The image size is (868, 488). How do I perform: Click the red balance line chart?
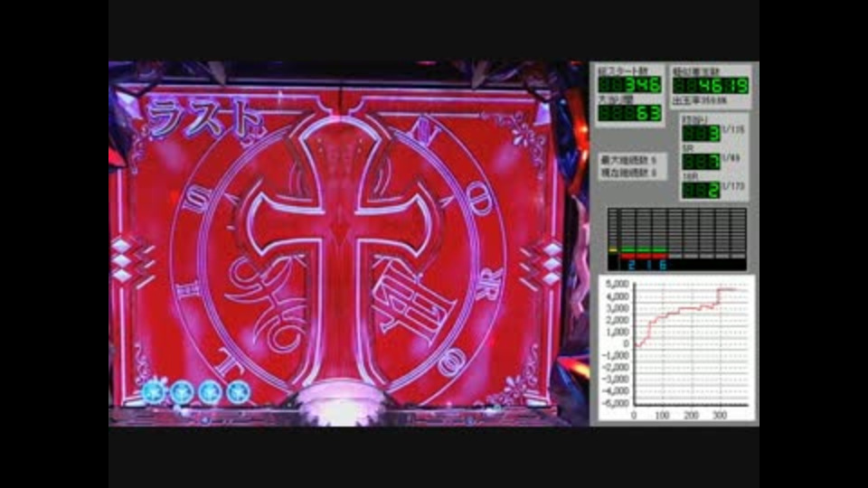click(x=675, y=350)
